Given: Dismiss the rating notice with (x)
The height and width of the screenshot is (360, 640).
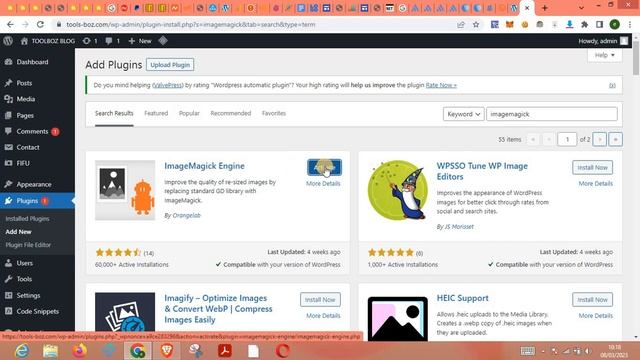Looking at the screenshot, I should click(x=612, y=85).
